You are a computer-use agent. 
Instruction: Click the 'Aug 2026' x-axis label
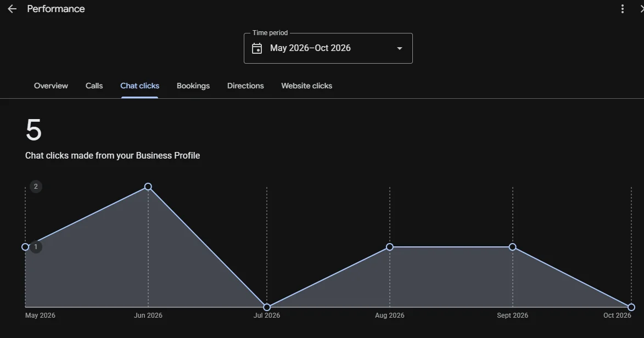(390, 316)
